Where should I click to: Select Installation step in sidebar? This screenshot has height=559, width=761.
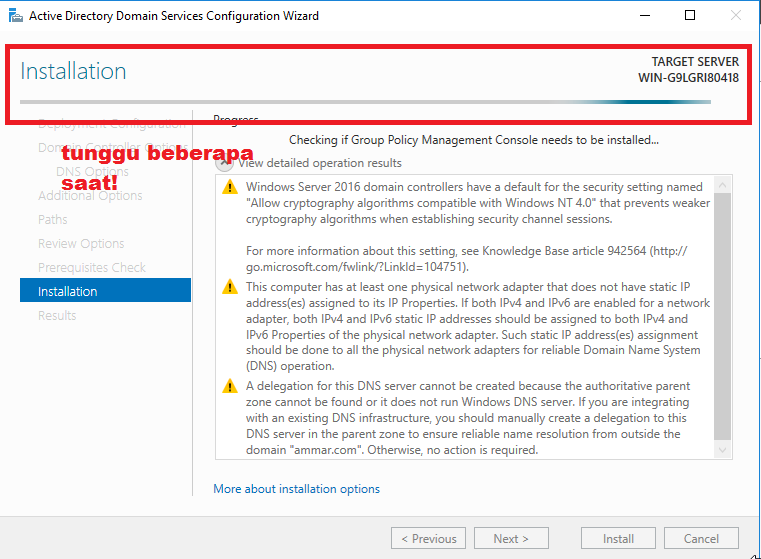[105, 291]
